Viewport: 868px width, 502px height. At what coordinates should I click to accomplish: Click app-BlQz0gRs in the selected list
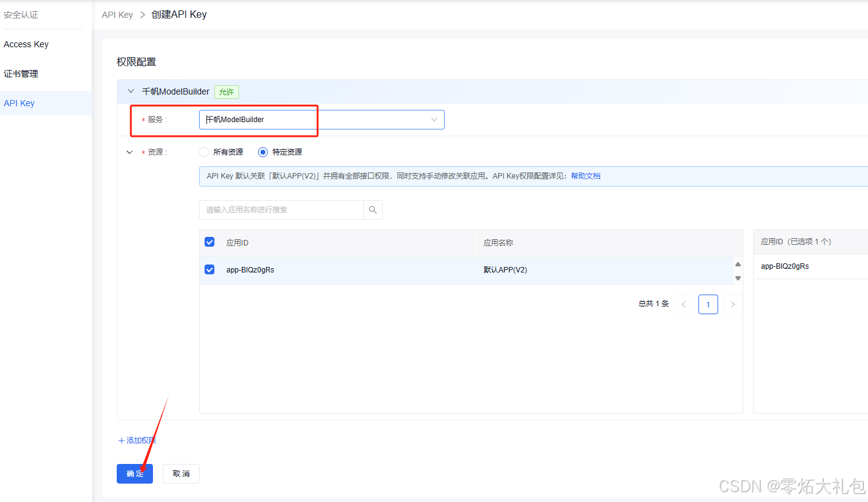click(x=784, y=266)
